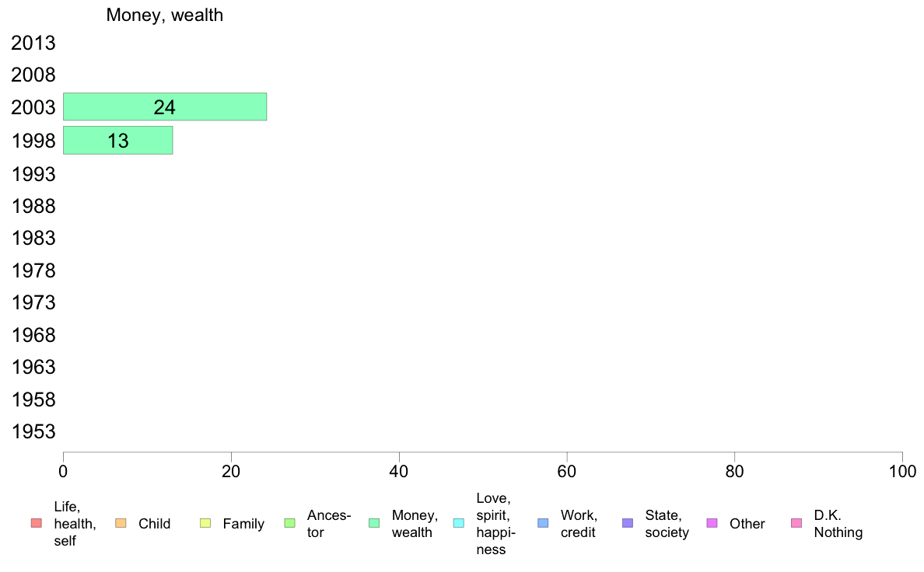The height and width of the screenshot is (572, 924).
Task: Select the Other legend swatch
Action: (x=712, y=523)
